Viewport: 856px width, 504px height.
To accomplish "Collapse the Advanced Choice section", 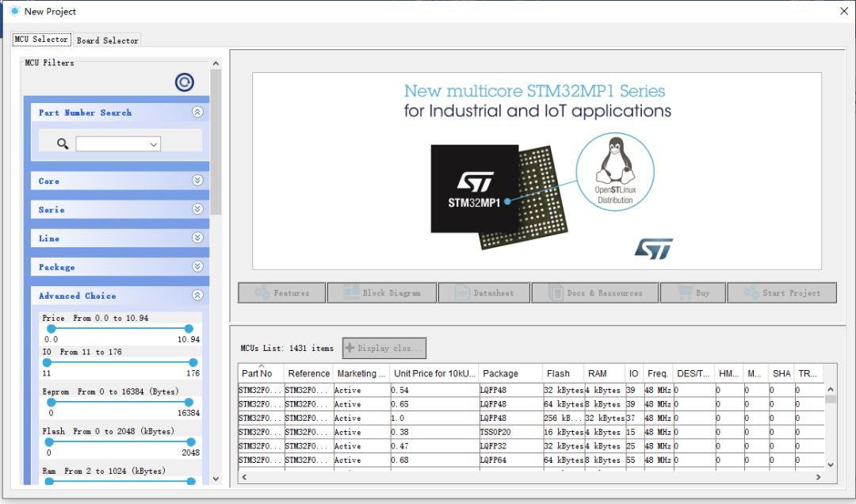I will pyautogui.click(x=197, y=295).
